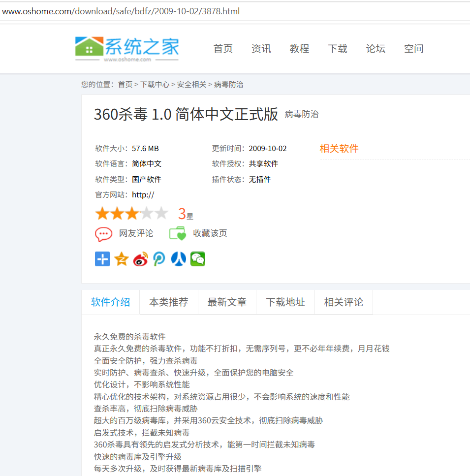
Task: Switch to the 最新文章 tab
Action: pyautogui.click(x=227, y=302)
